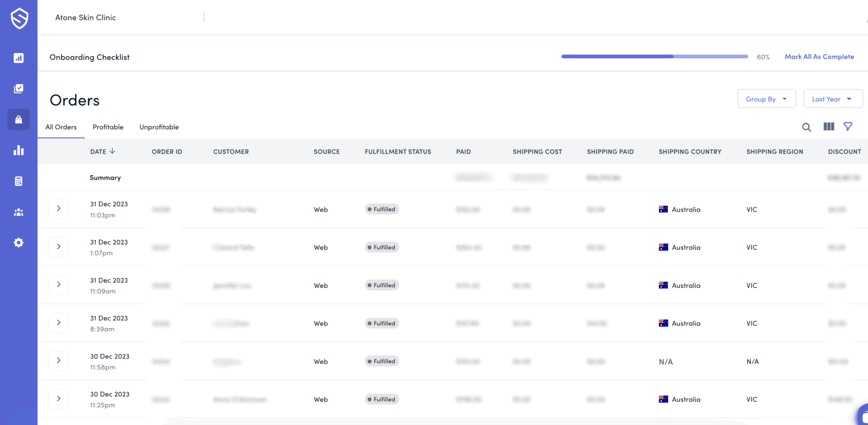Open the checklist icon in sidebar
868x425 pixels.
click(19, 89)
